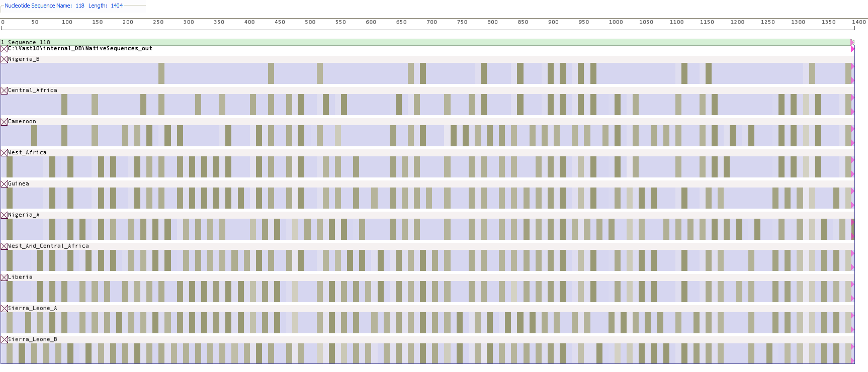Viewport: 868px width, 372px height.
Task: Click upper pink arrow of Cameroon track
Action: point(852,129)
